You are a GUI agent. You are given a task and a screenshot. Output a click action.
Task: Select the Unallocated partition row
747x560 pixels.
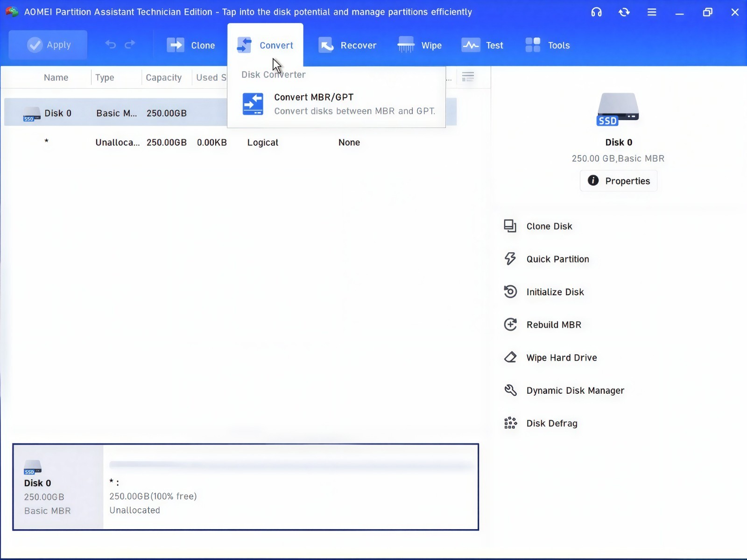tap(231, 142)
